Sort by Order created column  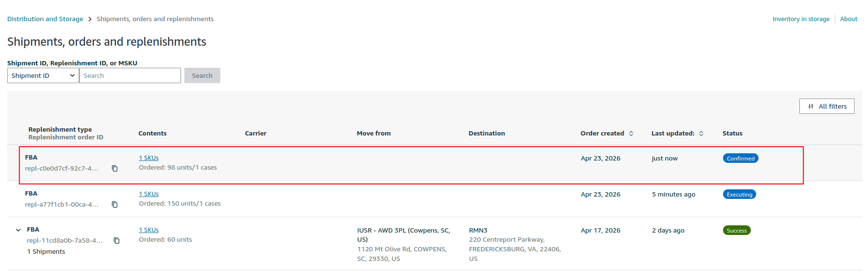(x=631, y=134)
